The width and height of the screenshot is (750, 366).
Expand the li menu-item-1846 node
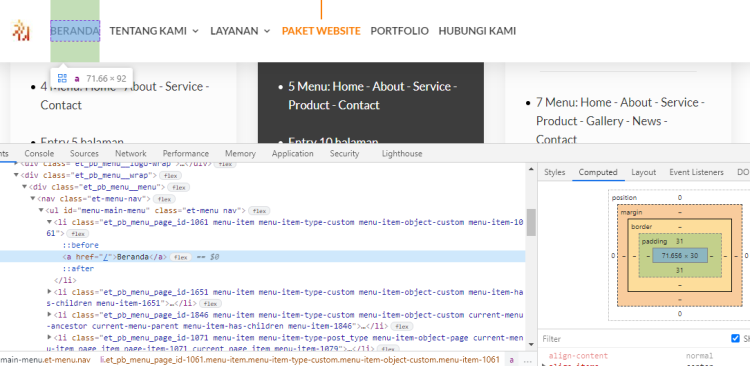point(49,314)
